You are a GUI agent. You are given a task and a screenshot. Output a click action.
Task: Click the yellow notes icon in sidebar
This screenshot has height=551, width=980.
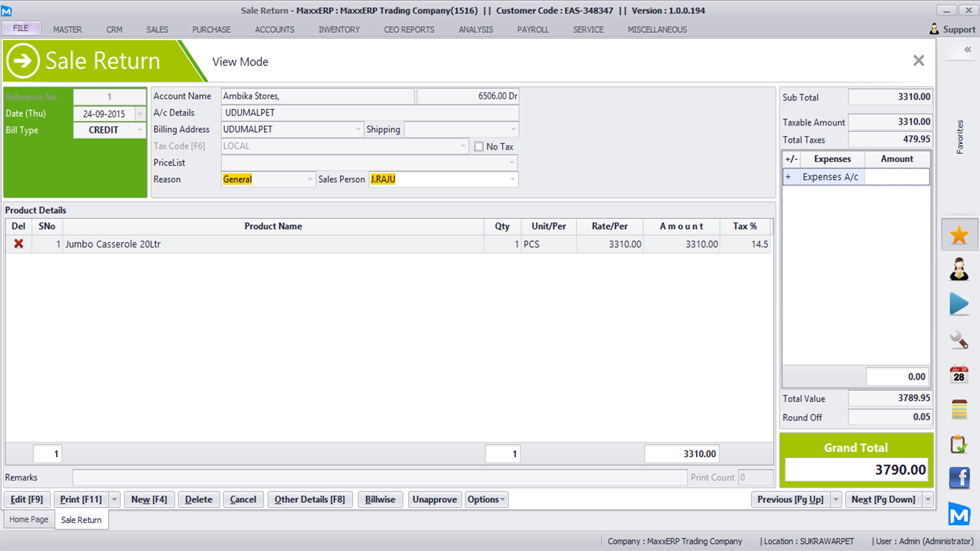(x=959, y=409)
